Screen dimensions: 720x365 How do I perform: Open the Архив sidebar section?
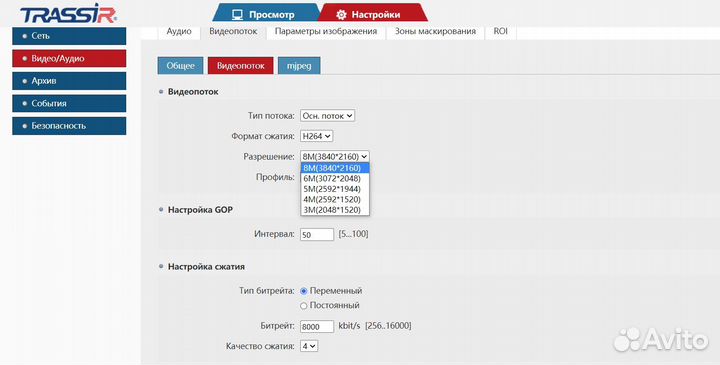coord(69,81)
